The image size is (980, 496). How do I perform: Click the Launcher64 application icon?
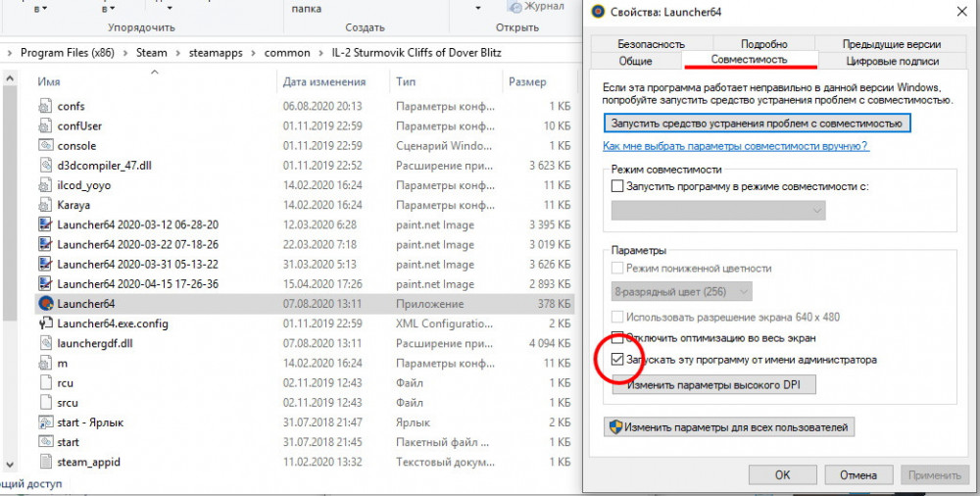click(x=45, y=304)
